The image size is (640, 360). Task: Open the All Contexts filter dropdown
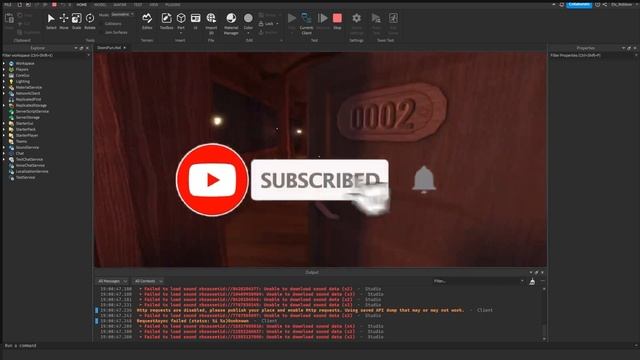148,281
